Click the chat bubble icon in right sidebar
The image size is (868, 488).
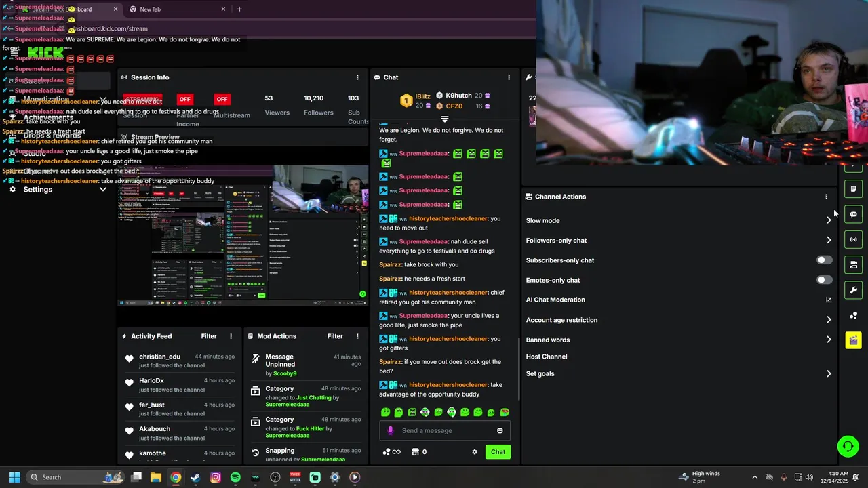[x=853, y=214]
